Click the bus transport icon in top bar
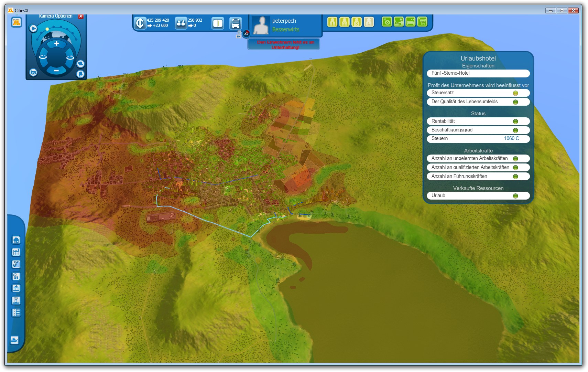 (236, 23)
